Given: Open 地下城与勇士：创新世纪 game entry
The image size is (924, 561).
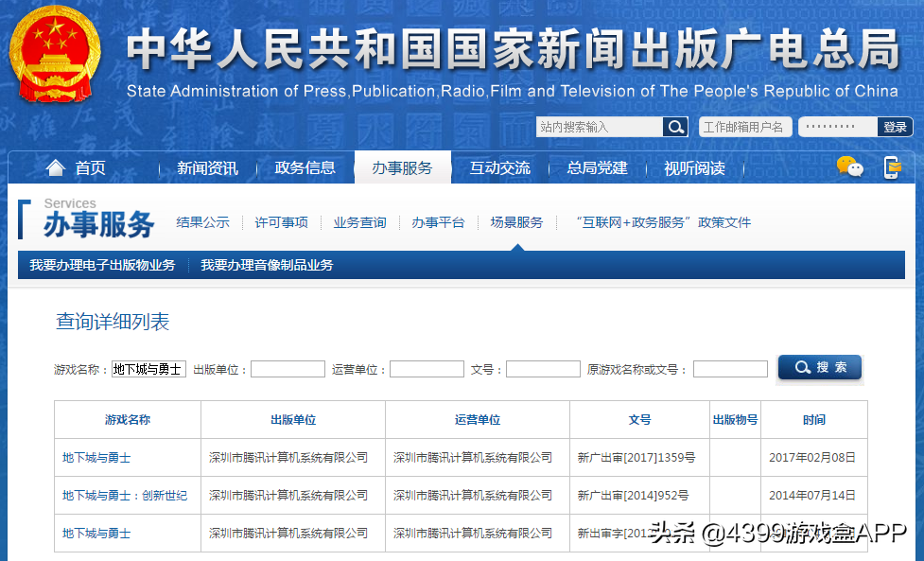Looking at the screenshot, I should [125, 496].
